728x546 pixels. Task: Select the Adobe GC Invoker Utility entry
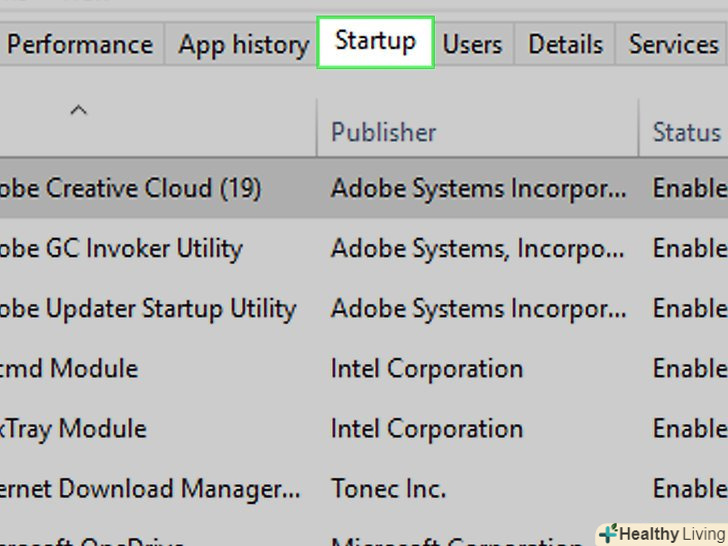point(120,248)
